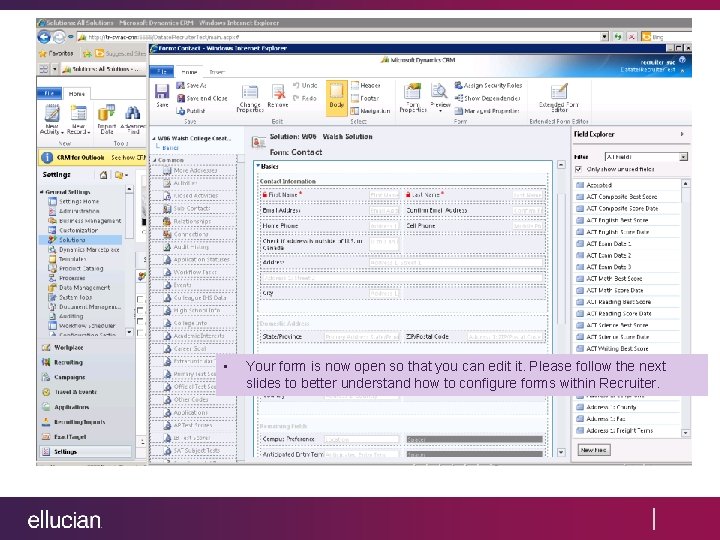720x540 pixels.
Task: Open the address bar history dropdown
Action: [x=604, y=37]
